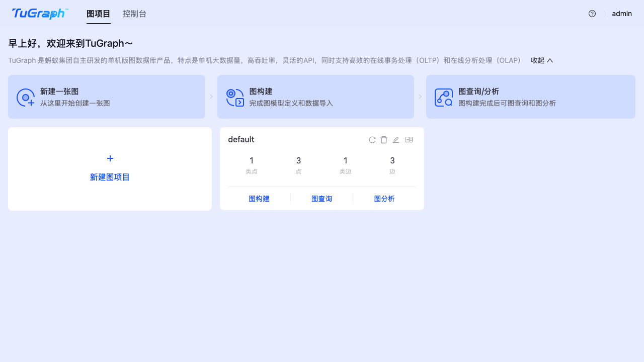Select the 图查询/分析 guide card title
644x362 pixels.
479,92
